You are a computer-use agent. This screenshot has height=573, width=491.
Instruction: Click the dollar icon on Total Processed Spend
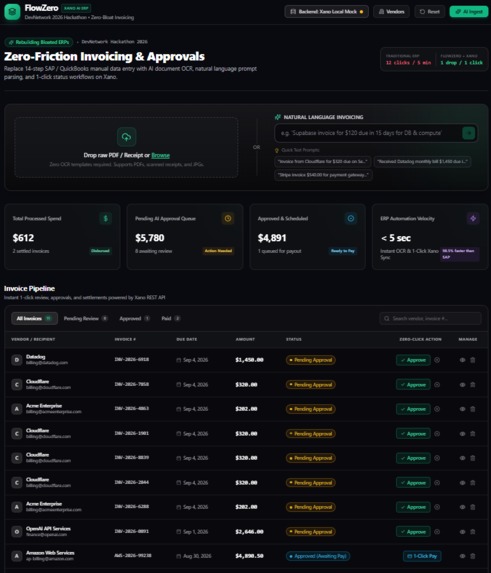106,219
